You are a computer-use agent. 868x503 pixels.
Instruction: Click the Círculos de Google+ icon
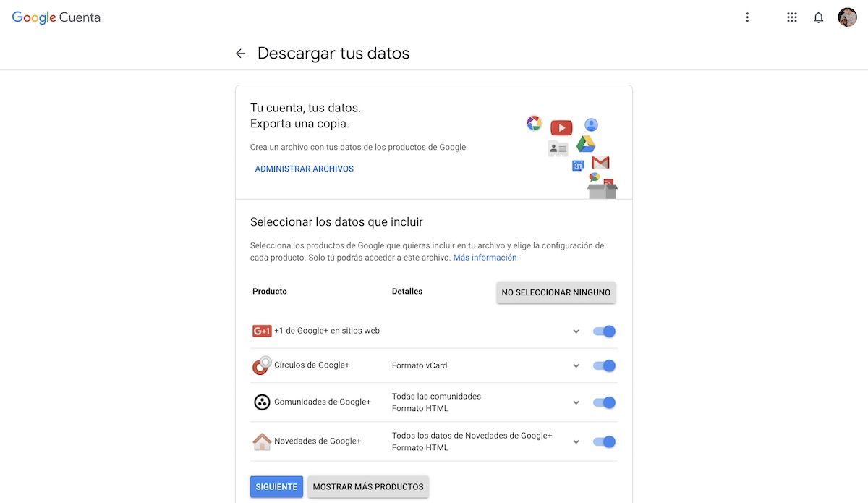[x=261, y=365]
